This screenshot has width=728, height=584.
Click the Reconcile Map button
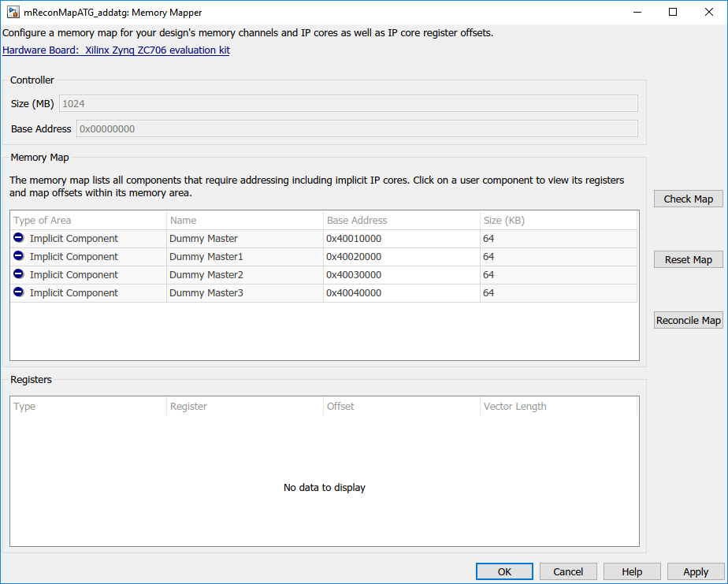688,320
